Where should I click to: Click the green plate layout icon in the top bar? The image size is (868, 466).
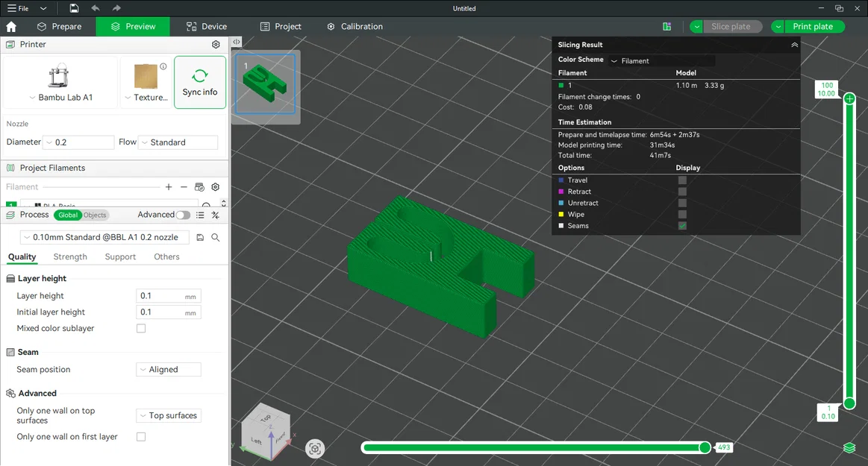point(667,27)
